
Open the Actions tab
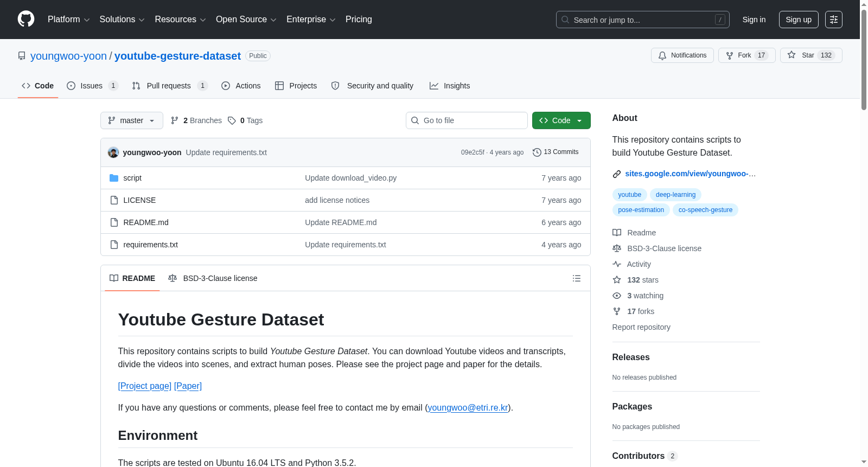click(x=241, y=86)
